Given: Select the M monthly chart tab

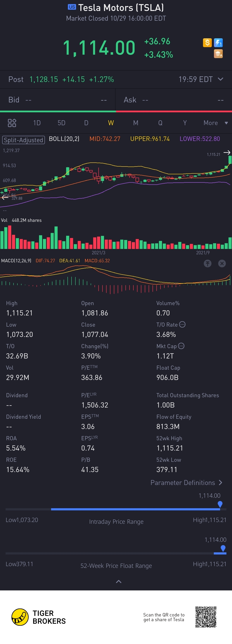Looking at the screenshot, I should (136, 123).
